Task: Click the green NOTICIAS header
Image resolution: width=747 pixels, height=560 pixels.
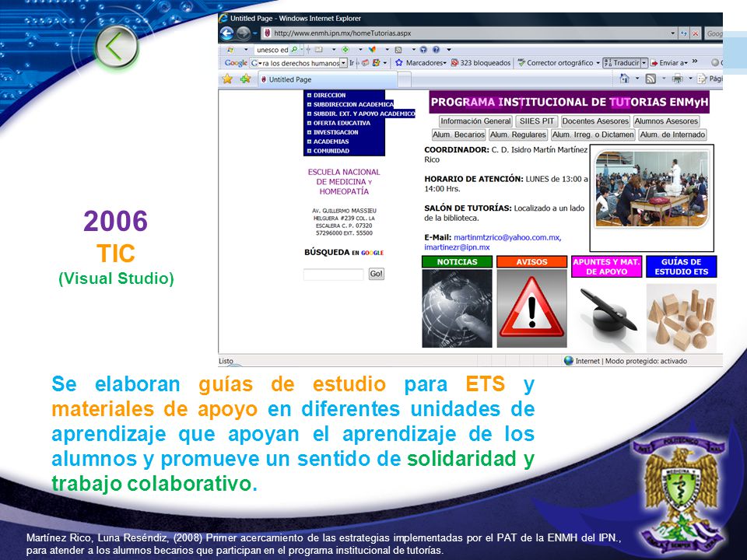Action: [457, 262]
